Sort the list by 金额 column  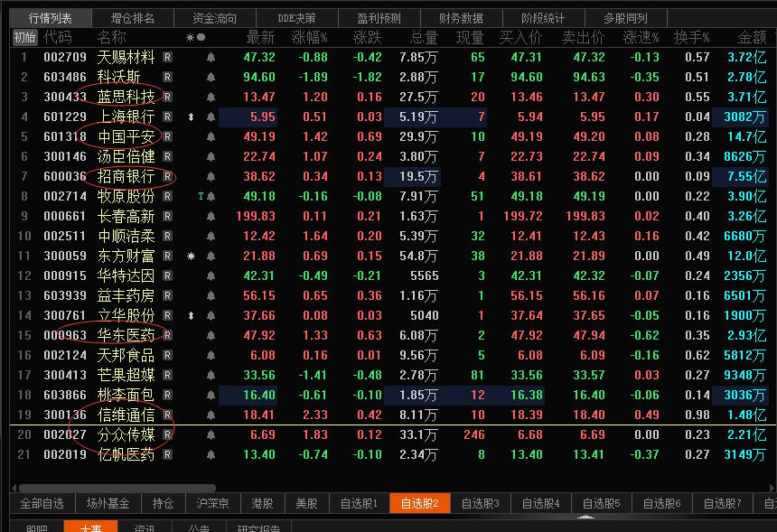pyautogui.click(x=752, y=37)
